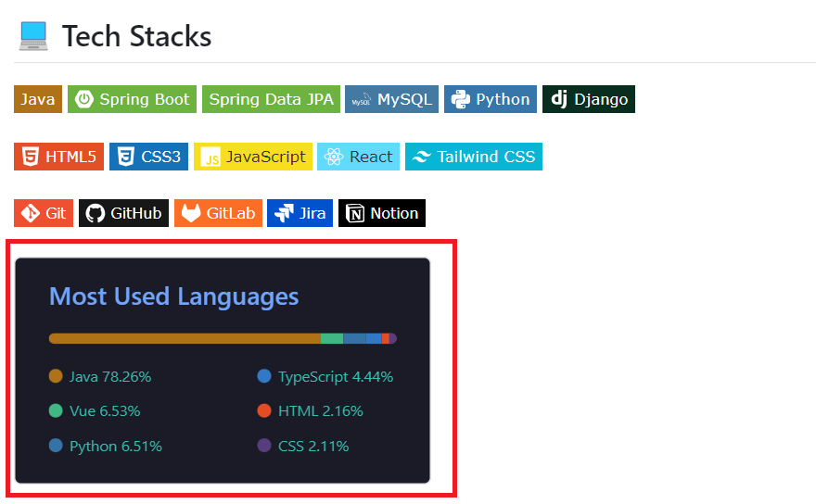Click the Tech Stacks heading

click(x=137, y=36)
